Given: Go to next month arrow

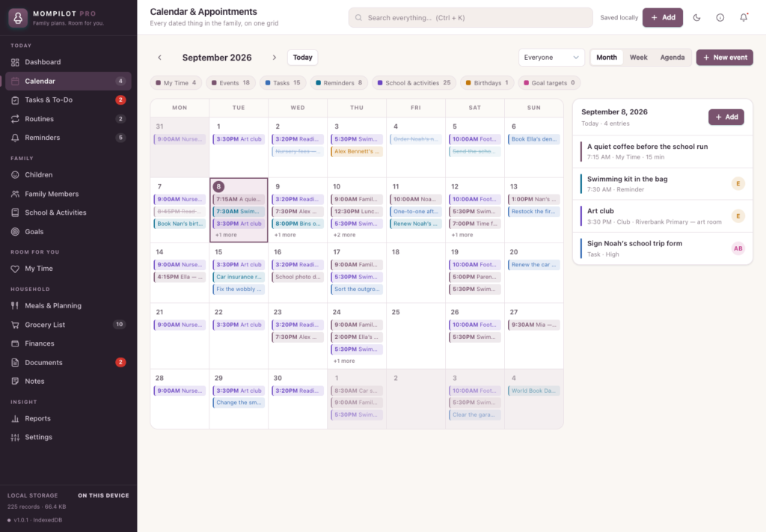Looking at the screenshot, I should click(x=274, y=58).
